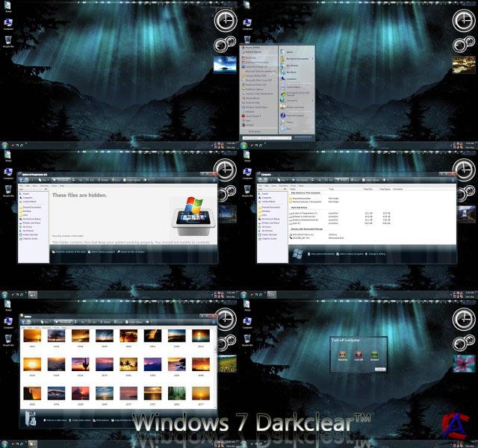Select first sunset thumbnail in picture folder
This screenshot has width=478, height=448.
[32, 335]
